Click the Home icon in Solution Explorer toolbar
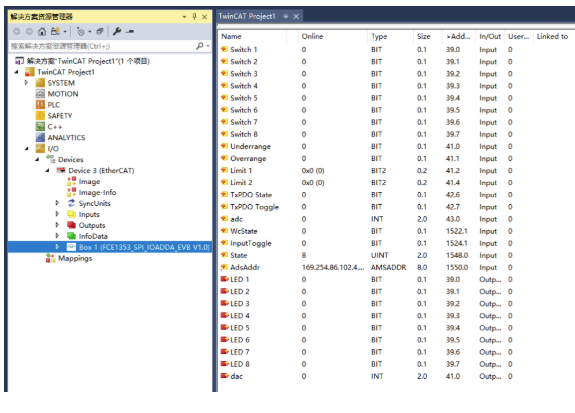This screenshot has width=575, height=413. [42, 32]
